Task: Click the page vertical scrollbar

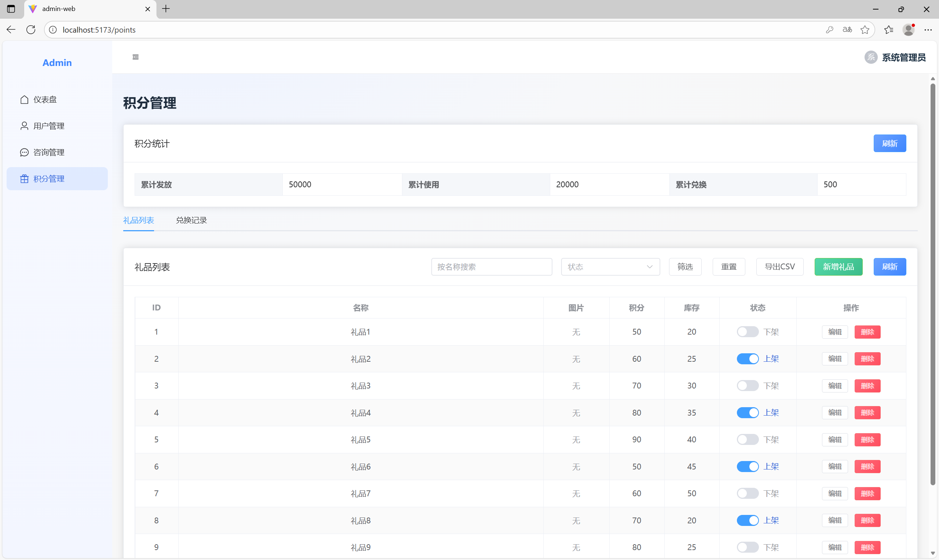Action: (x=933, y=283)
